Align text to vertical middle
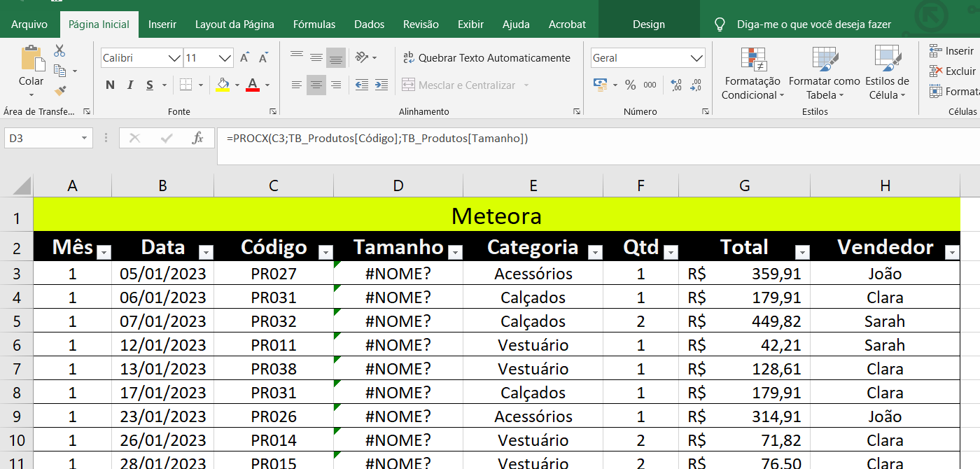The width and height of the screenshot is (980, 469). point(316,57)
